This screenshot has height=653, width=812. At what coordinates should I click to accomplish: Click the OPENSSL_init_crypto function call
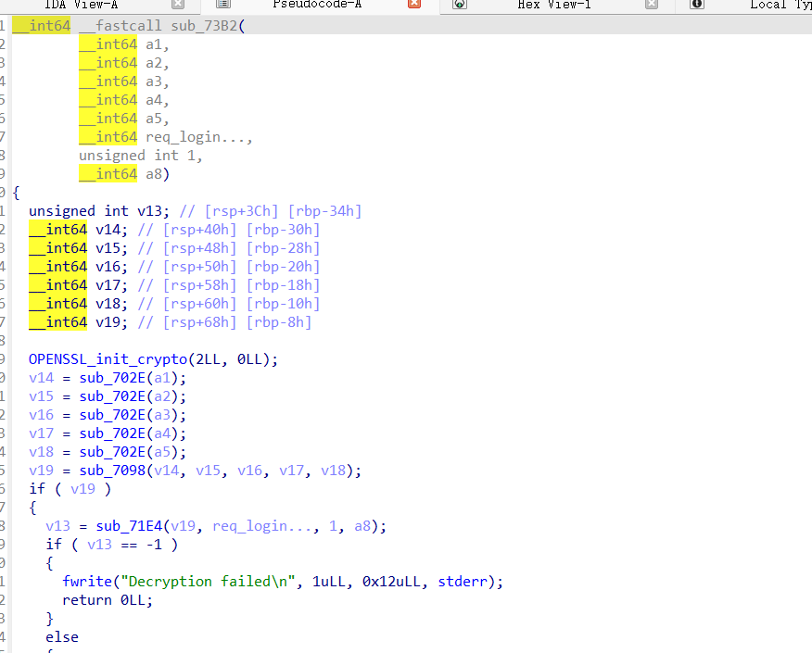[x=108, y=359]
